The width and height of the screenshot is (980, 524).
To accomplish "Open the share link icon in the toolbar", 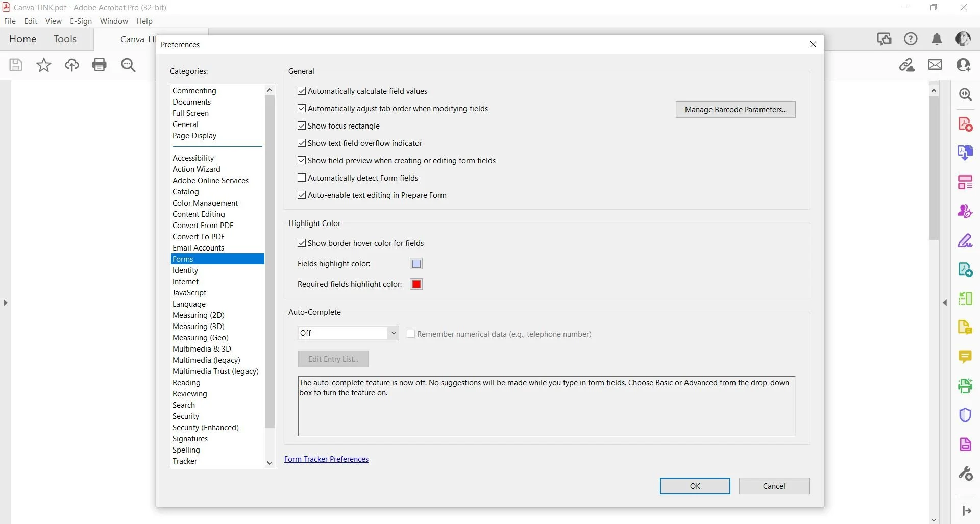I will pyautogui.click(x=907, y=65).
